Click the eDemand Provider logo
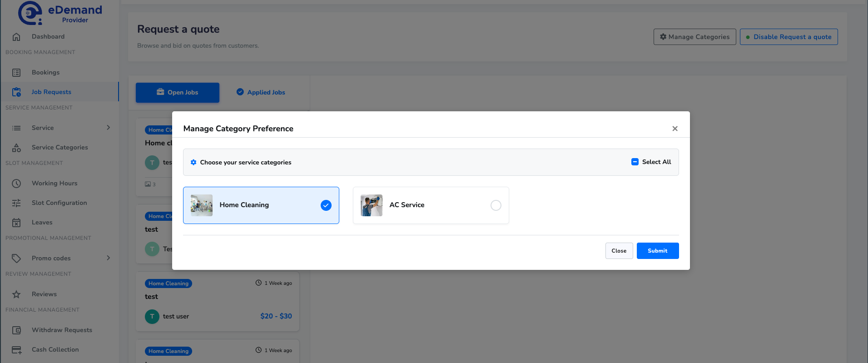Viewport: 868px width, 363px height. click(60, 13)
